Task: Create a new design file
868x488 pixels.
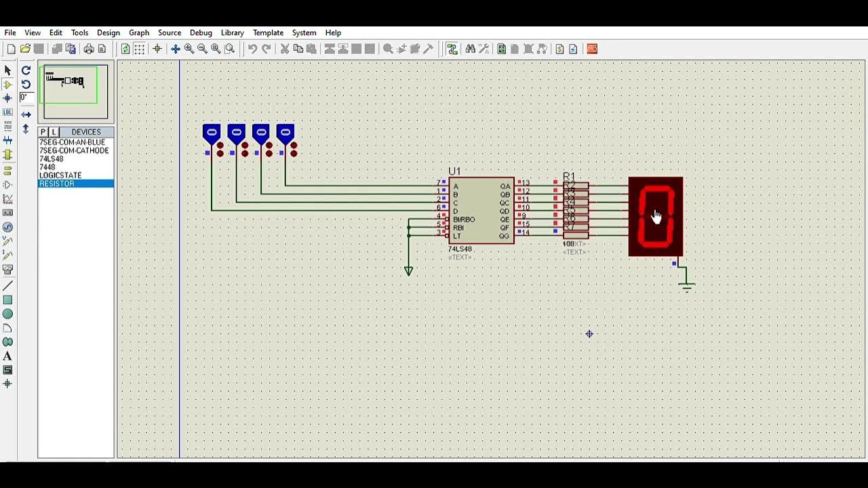Action: (11, 49)
